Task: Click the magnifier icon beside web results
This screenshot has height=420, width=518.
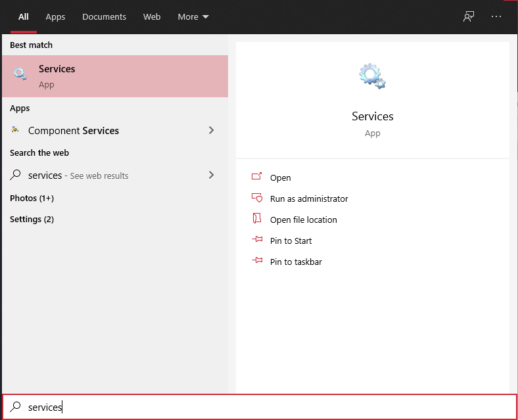Action: pyautogui.click(x=16, y=175)
